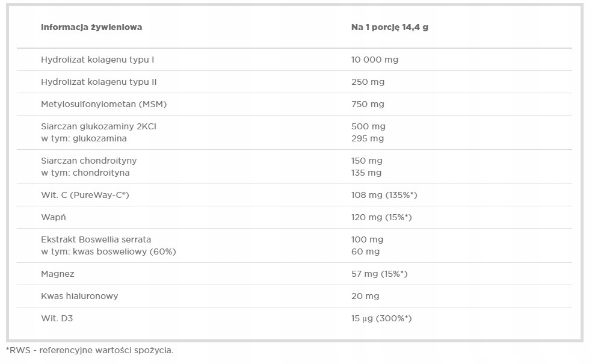Image resolution: width=592 pixels, height=364 pixels.
Task: Click 'Ekstrakt Boswellia serrata' text
Action: coord(96,239)
